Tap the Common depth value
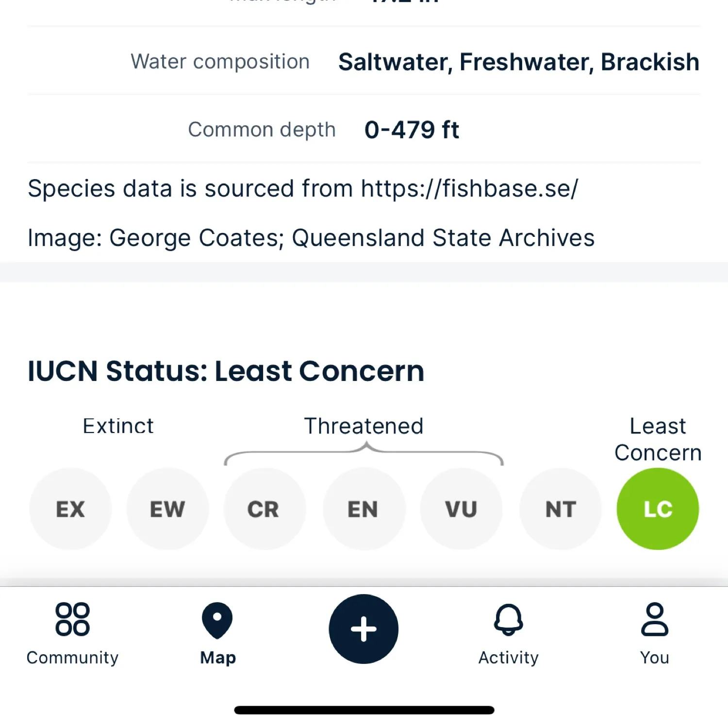 click(x=412, y=130)
